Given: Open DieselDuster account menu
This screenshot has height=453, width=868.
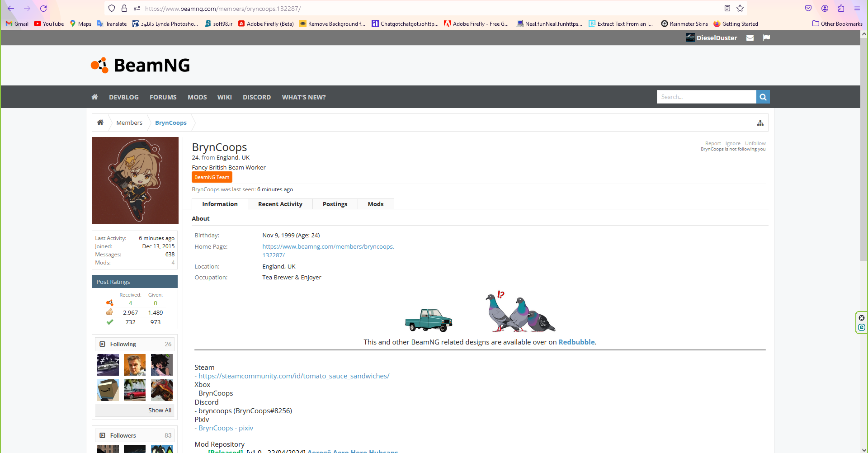Looking at the screenshot, I should coord(712,38).
